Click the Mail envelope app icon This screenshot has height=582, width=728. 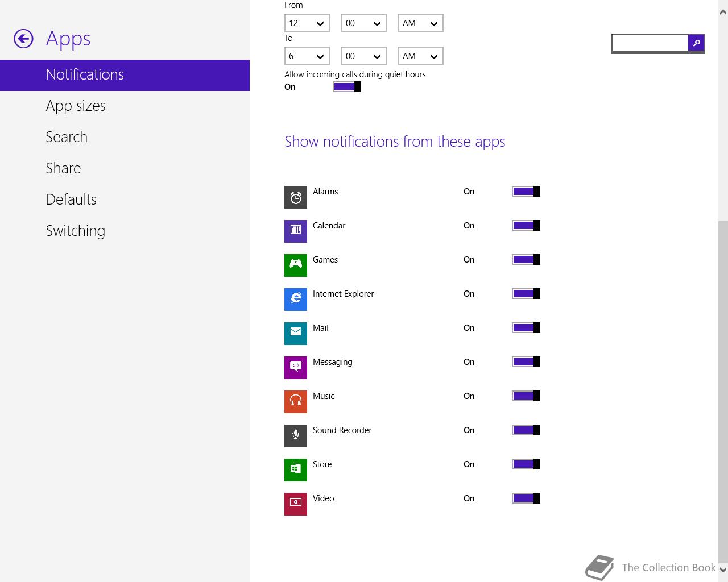[296, 334]
